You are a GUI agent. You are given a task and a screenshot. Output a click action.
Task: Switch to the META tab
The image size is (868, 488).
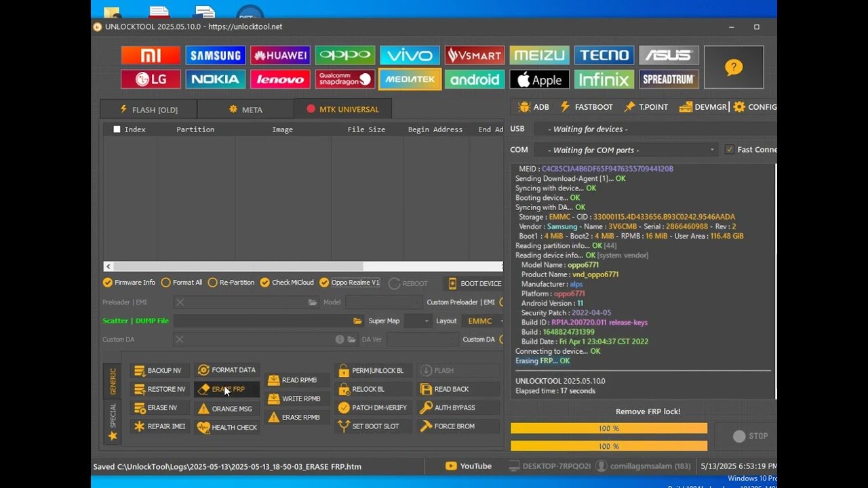coord(245,109)
